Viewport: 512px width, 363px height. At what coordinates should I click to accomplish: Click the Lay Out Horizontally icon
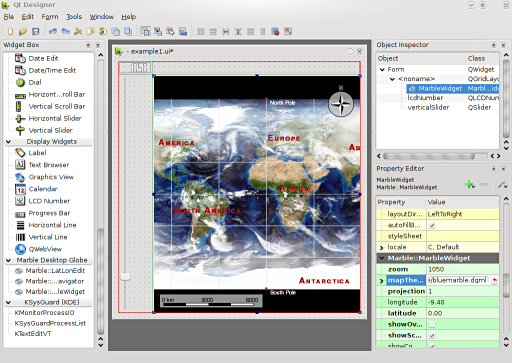(x=201, y=32)
